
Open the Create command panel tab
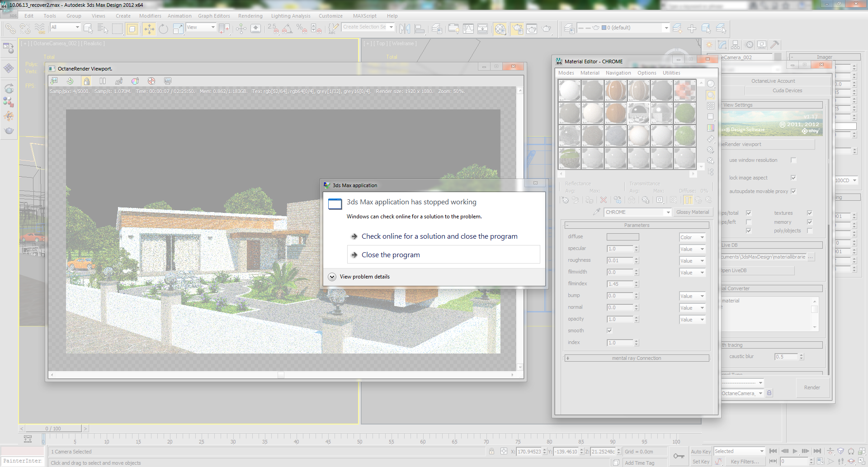pyautogui.click(x=709, y=45)
